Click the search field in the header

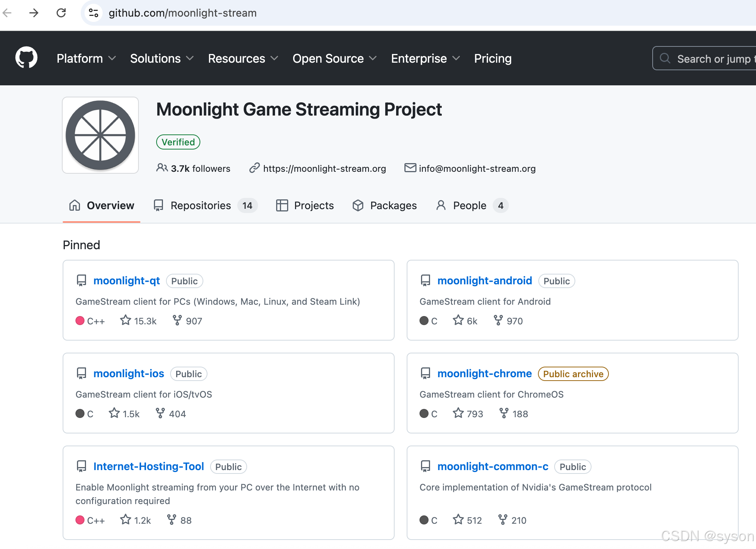coord(709,59)
